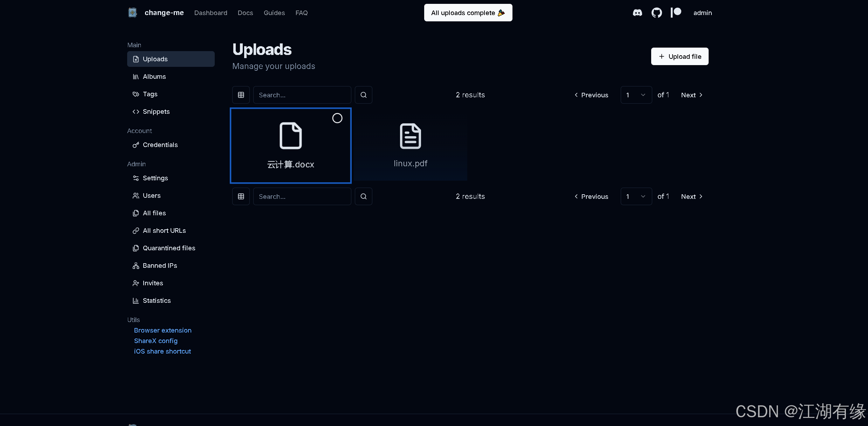Click the bottom grid view icon
This screenshot has width=868, height=426.
coord(241,196)
